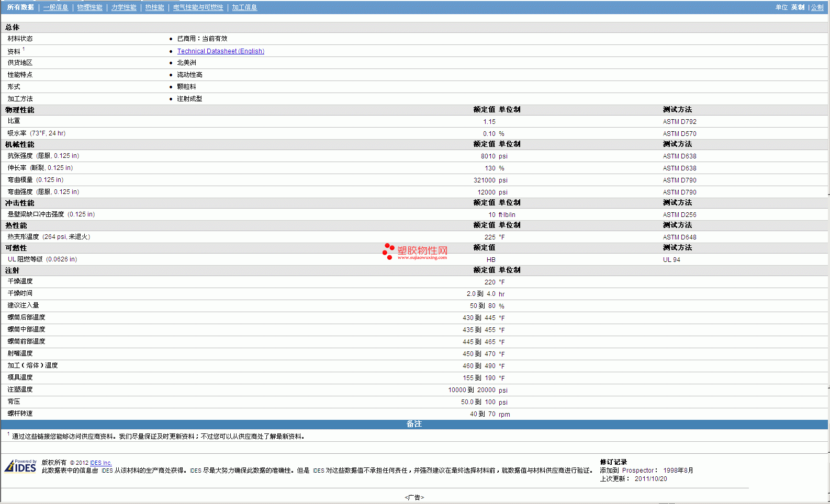Click the psi unit for 弯曲模量

[503, 180]
